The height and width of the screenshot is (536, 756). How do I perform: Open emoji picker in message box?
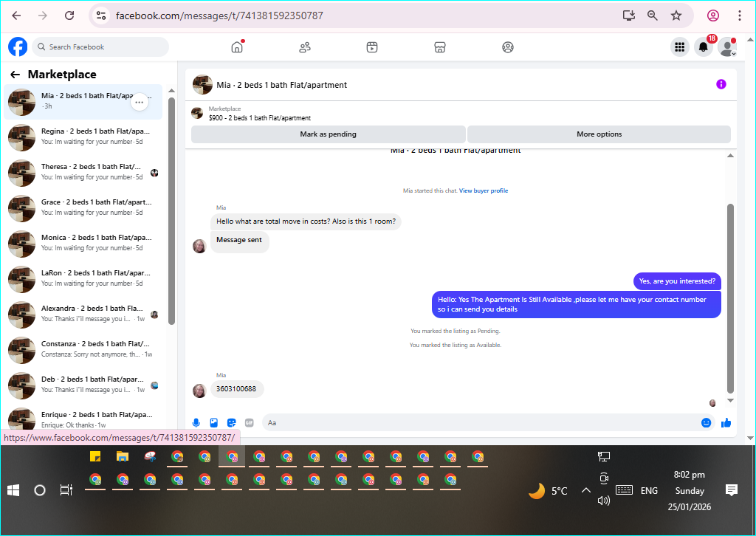706,423
